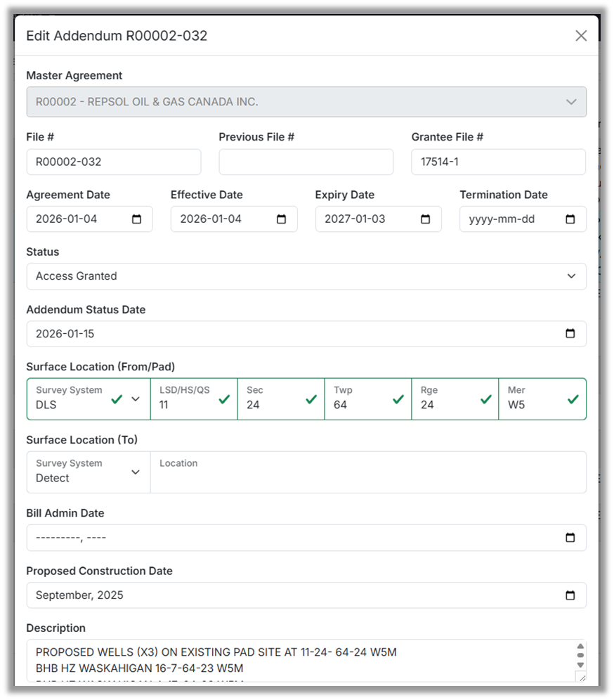The image size is (614, 700).
Task: Click the Grantee File # field
Action: tap(498, 162)
